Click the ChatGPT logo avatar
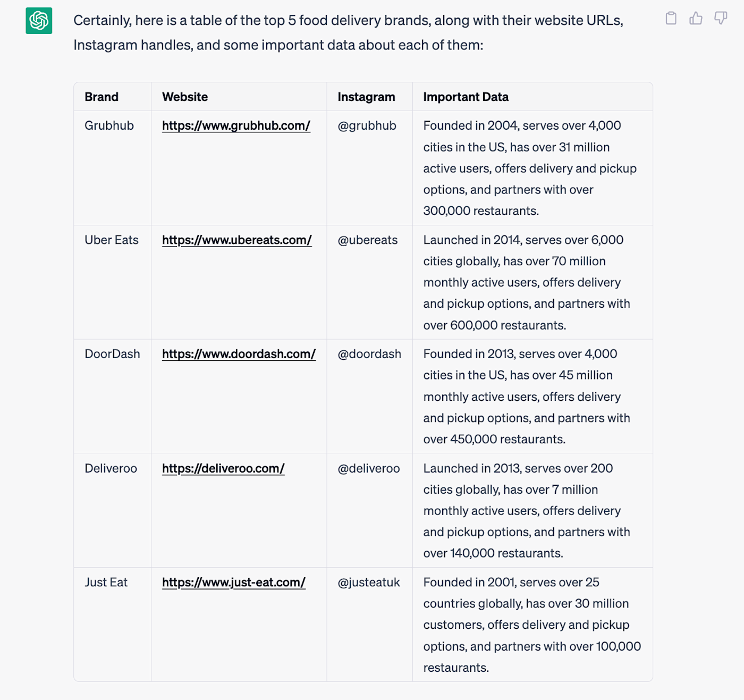Screen dimensions: 744x700 click(x=39, y=21)
